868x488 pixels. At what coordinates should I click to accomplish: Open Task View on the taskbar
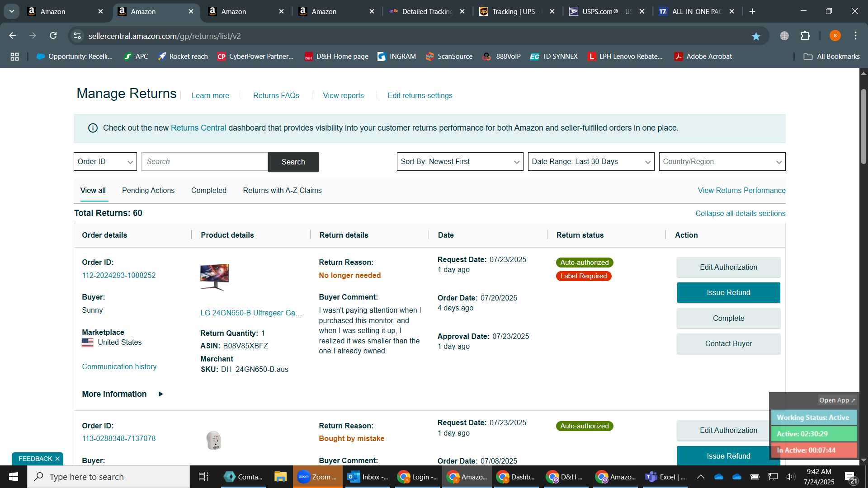coord(203,477)
